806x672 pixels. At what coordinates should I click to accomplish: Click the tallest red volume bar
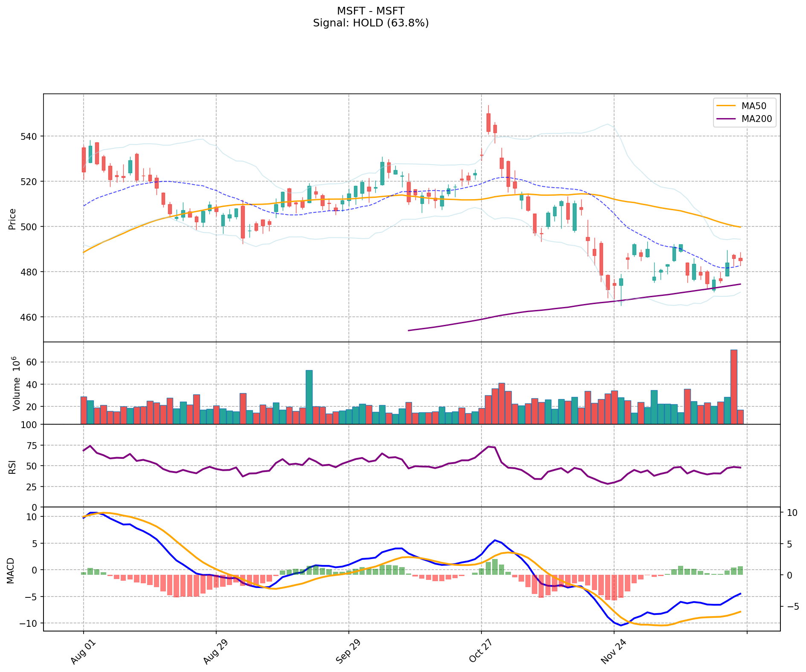point(734,387)
